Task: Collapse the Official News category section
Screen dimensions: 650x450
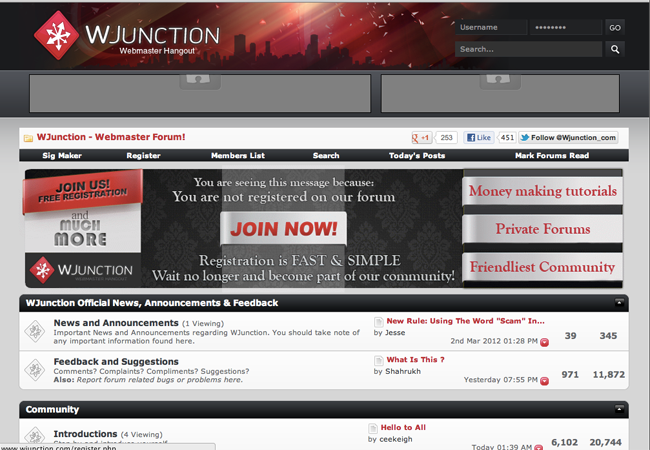Action: (619, 302)
